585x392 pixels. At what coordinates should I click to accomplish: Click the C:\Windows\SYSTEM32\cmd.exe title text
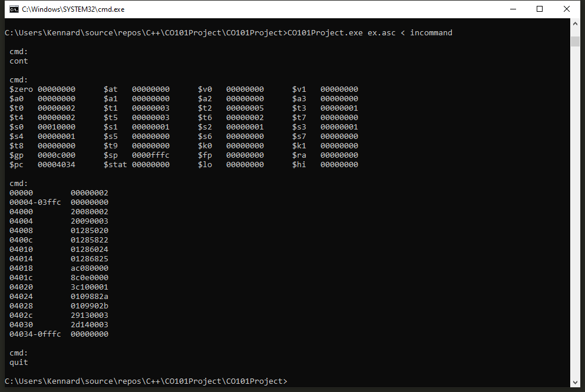[x=73, y=9]
